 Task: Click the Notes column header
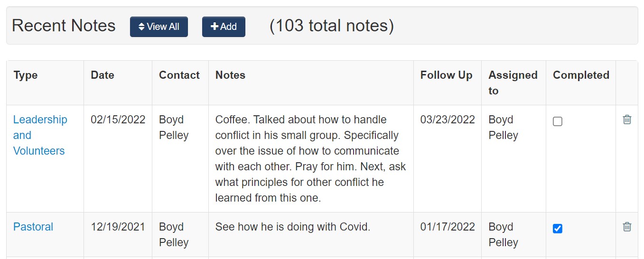tap(230, 75)
